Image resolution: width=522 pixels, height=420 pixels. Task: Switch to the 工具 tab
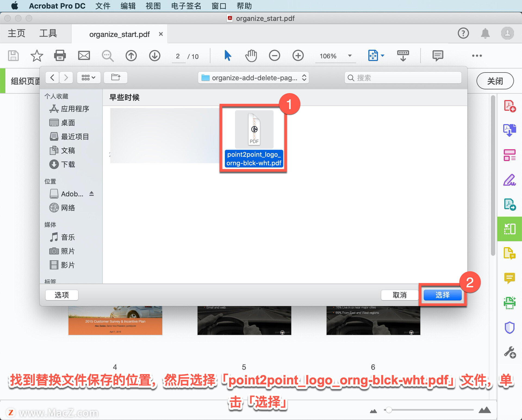tap(48, 33)
